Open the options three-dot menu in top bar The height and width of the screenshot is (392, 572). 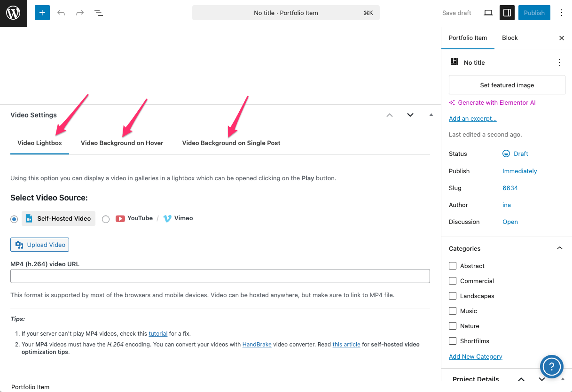561,13
